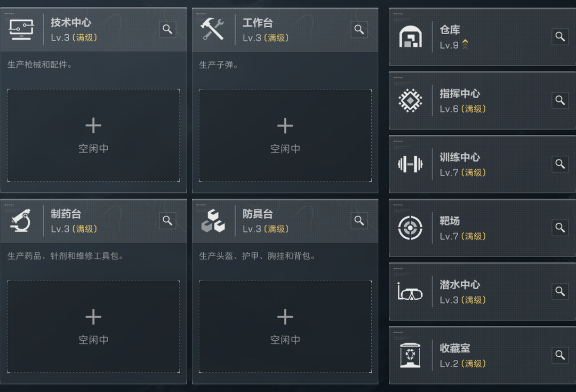The height and width of the screenshot is (392, 576).
Task: Select the 训练中心 dumbbell icon
Action: [x=410, y=164]
